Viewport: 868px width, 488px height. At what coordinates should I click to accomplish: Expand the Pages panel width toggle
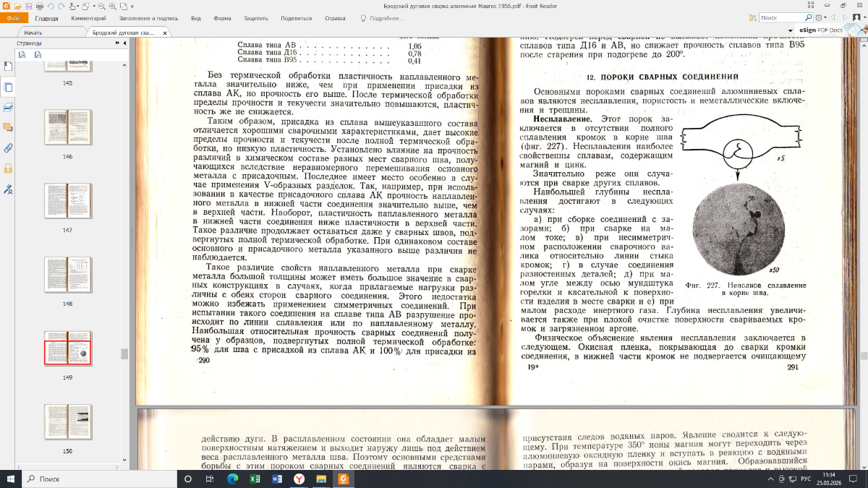[116, 43]
